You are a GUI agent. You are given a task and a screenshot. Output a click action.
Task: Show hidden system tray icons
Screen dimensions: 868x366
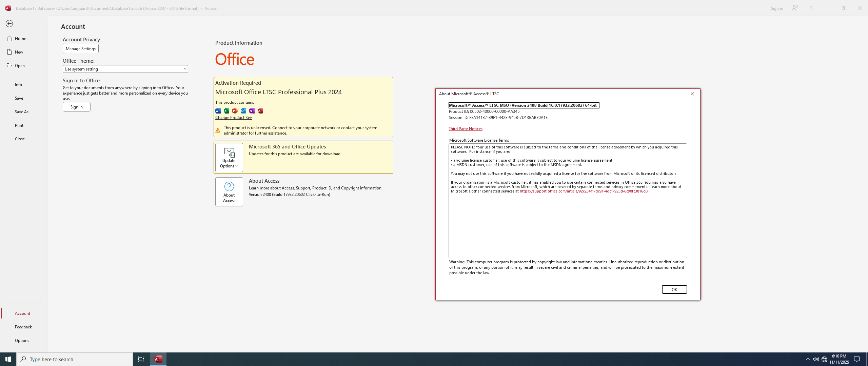[808, 359]
